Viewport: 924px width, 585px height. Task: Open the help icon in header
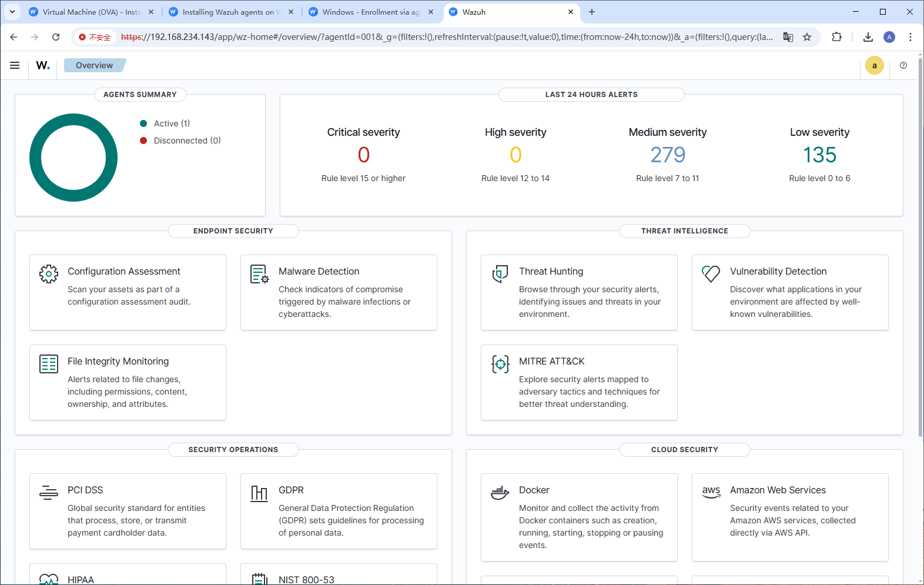coord(903,65)
